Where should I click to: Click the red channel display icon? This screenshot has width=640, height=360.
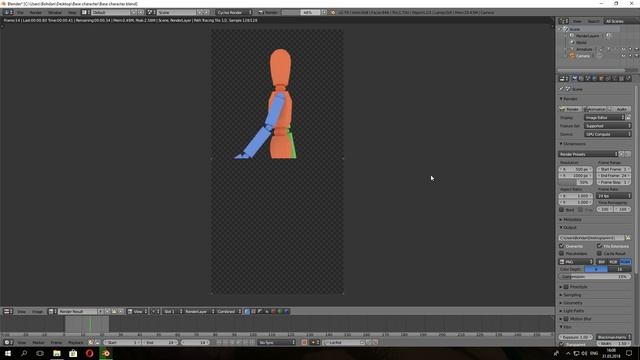(x=273, y=311)
